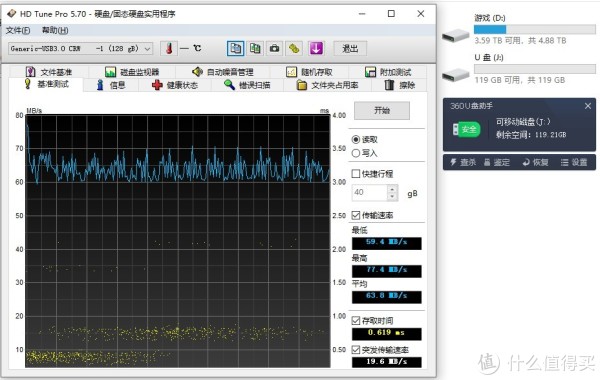This screenshot has width=600, height=380.
Task: Switch to 自动噪音管理 tab
Action: click(222, 72)
